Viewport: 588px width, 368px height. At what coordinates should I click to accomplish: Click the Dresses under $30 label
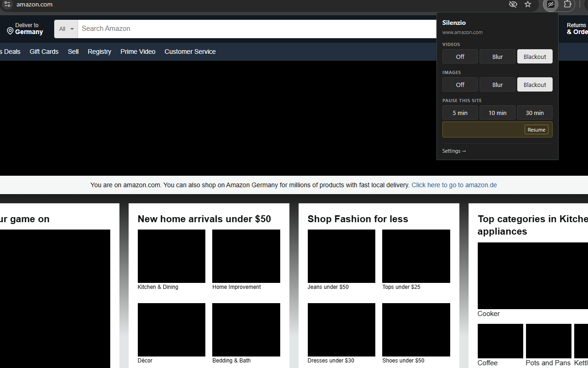(x=331, y=361)
